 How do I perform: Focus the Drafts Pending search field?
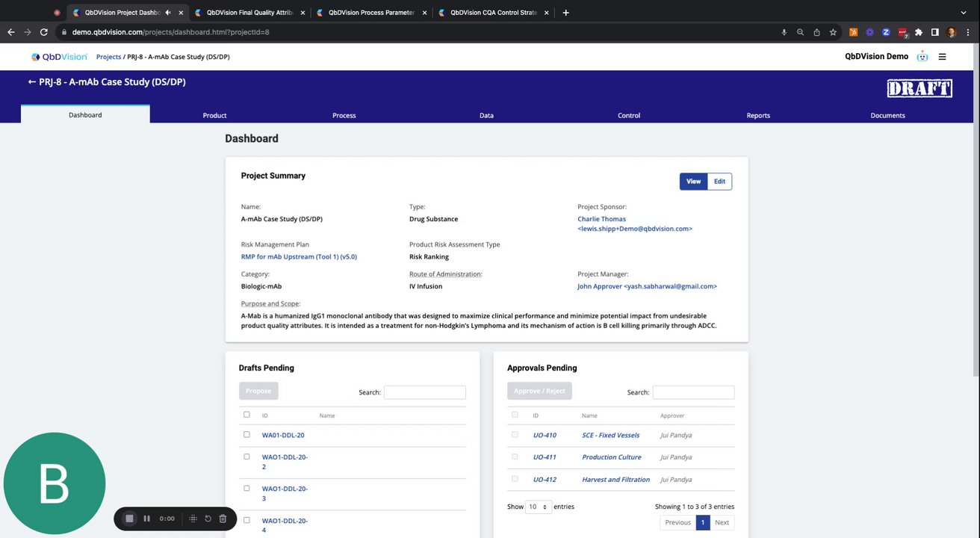point(424,392)
